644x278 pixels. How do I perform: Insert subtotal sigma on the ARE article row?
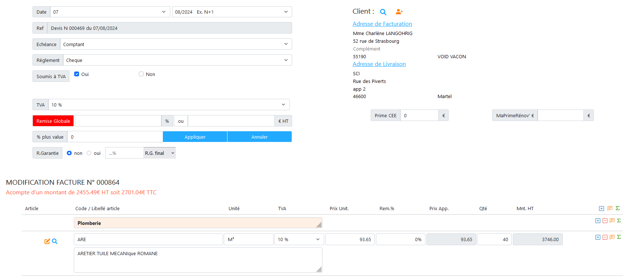619,237
